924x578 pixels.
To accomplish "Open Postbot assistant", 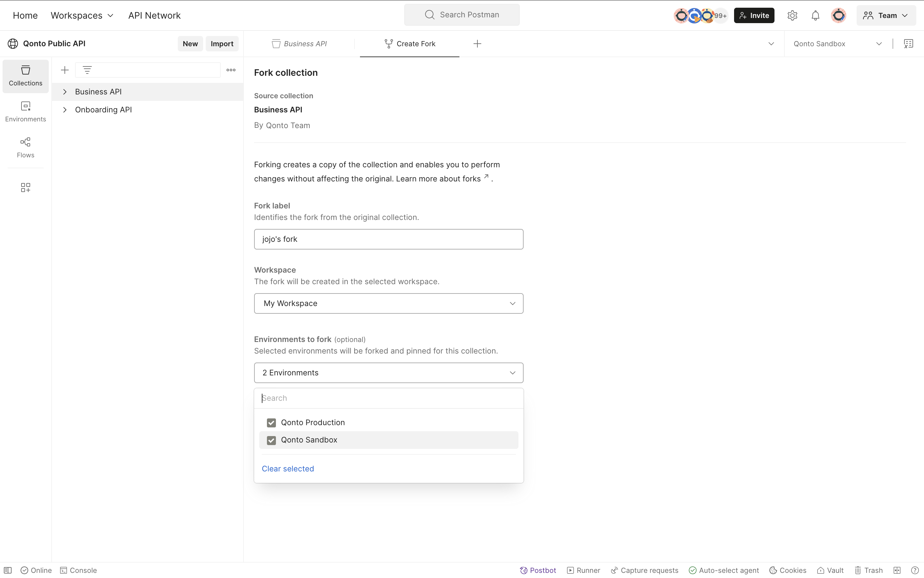I will click(538, 570).
